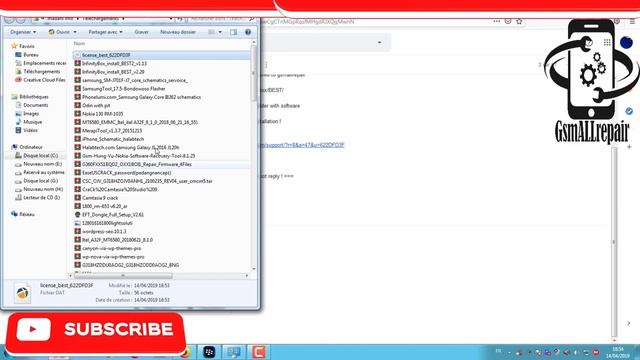
Task: Select Odin with pit file icon
Action: click(x=78, y=105)
